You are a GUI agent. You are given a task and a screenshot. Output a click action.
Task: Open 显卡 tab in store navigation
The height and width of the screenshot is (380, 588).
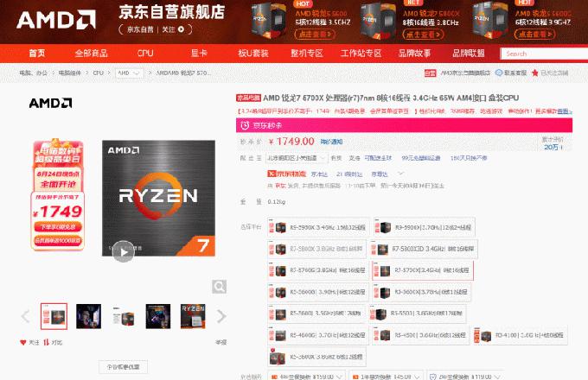coord(199,54)
